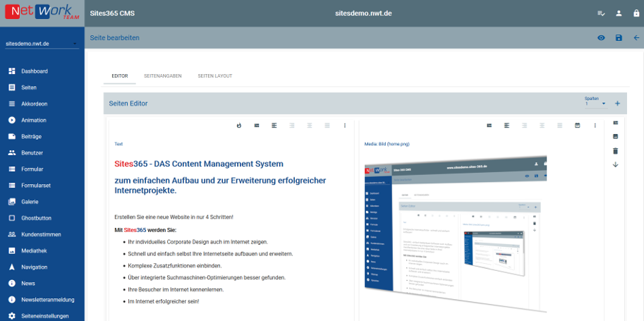Click the 'Seite bearbeiten' page title
Image resolution: width=644 pixels, height=321 pixels.
114,38
